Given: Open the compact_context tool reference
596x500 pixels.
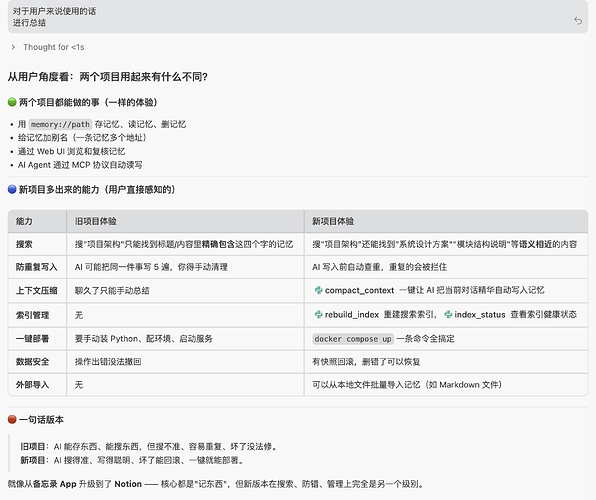Looking at the screenshot, I should (359, 290).
